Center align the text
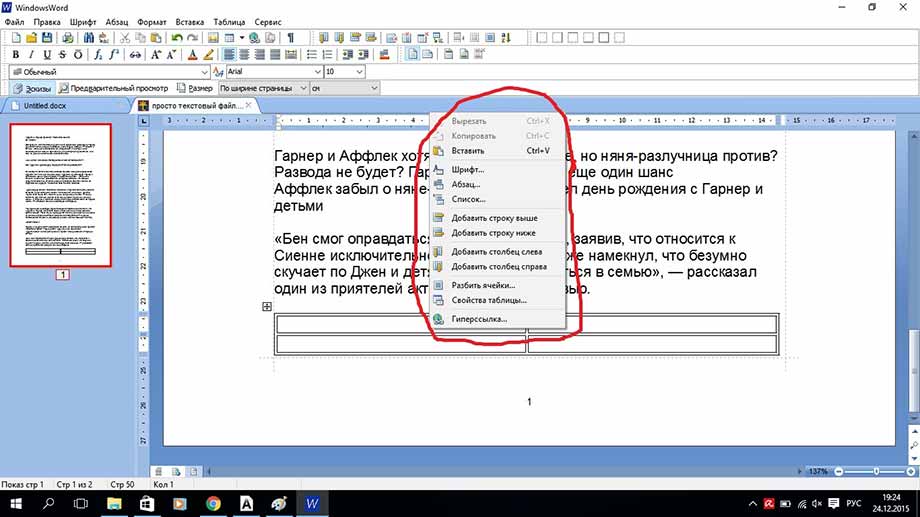The image size is (920, 517). tap(243, 55)
